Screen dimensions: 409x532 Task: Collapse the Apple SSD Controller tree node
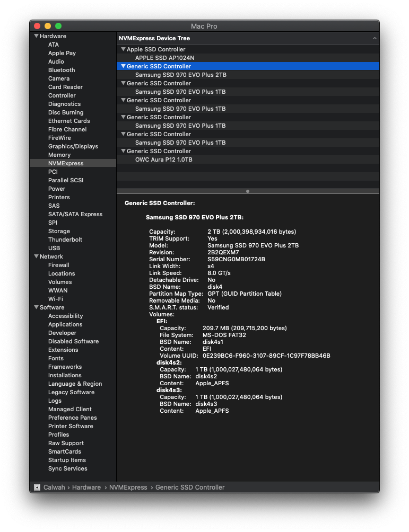[123, 49]
